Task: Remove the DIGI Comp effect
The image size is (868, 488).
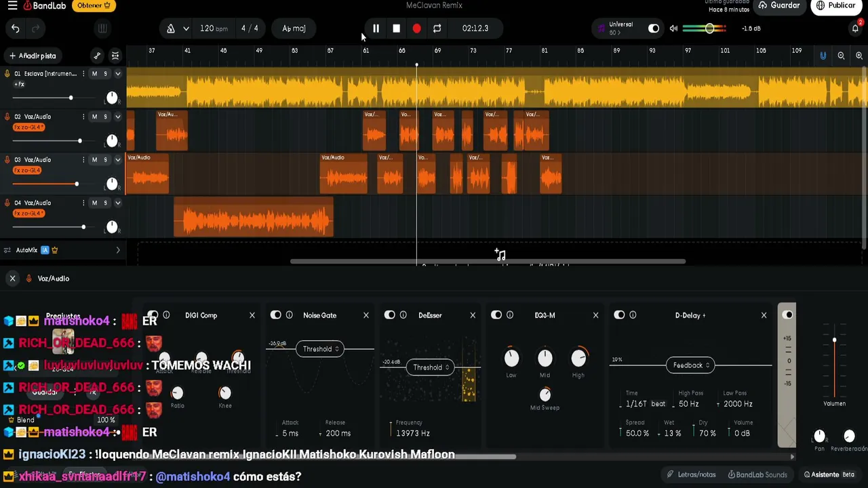Action: click(x=252, y=315)
